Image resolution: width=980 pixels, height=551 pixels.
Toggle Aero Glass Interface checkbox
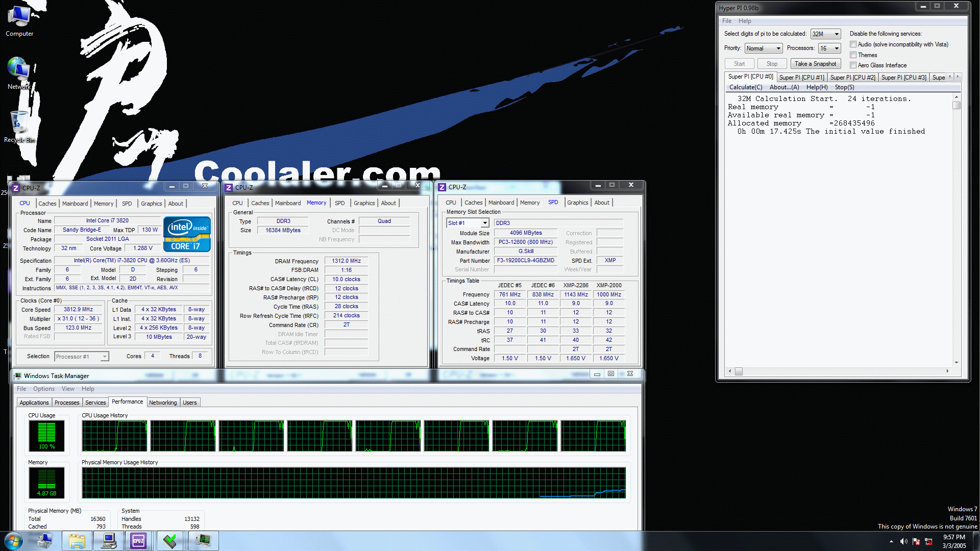pos(853,65)
